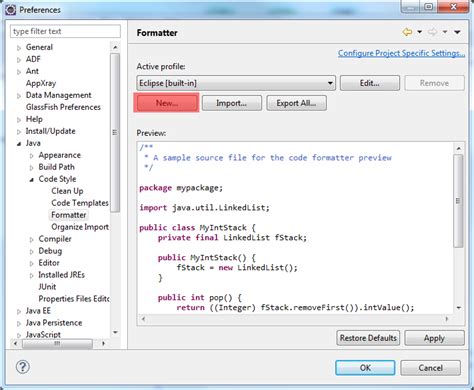Select Clean Up under Code Style

[x=67, y=191]
